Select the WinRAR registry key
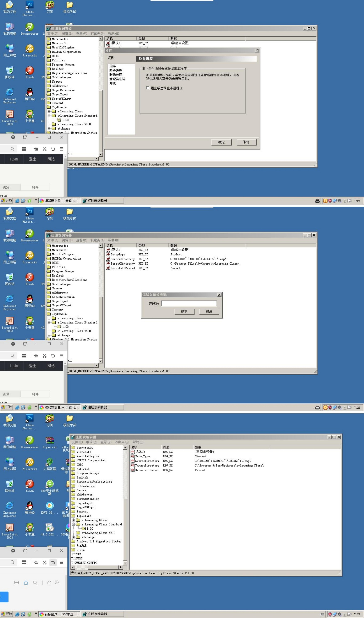Viewport: 364px width, 618px height. point(81,546)
